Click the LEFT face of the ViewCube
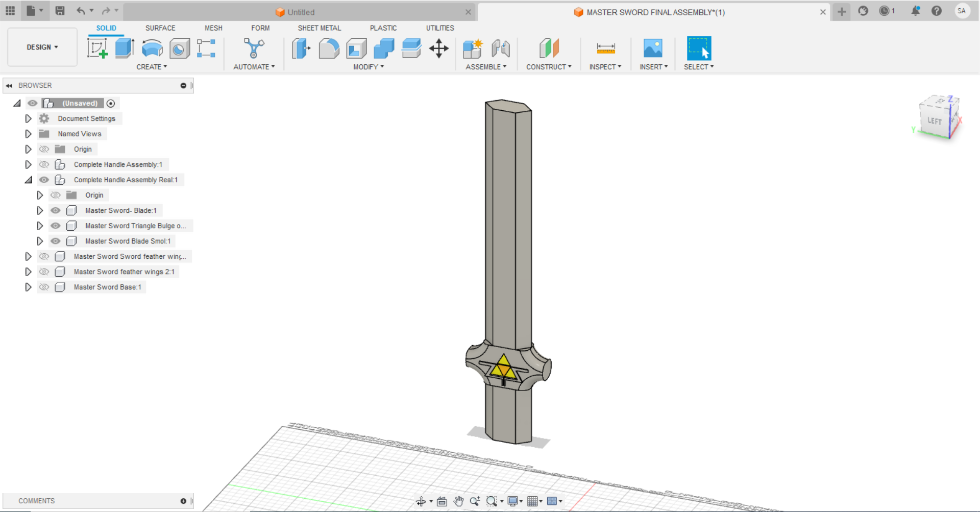 click(x=934, y=121)
